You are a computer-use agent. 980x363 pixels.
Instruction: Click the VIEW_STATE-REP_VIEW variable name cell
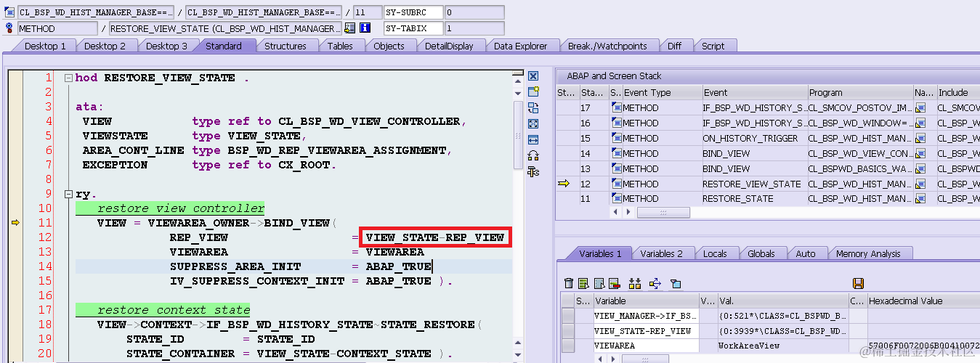(x=645, y=330)
